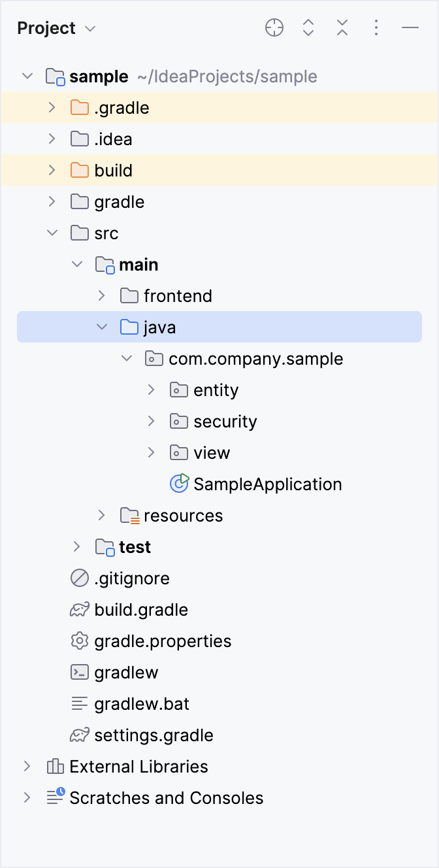Click the build.gradle Gradle elephant icon
The width and height of the screenshot is (439, 868).
tap(79, 609)
